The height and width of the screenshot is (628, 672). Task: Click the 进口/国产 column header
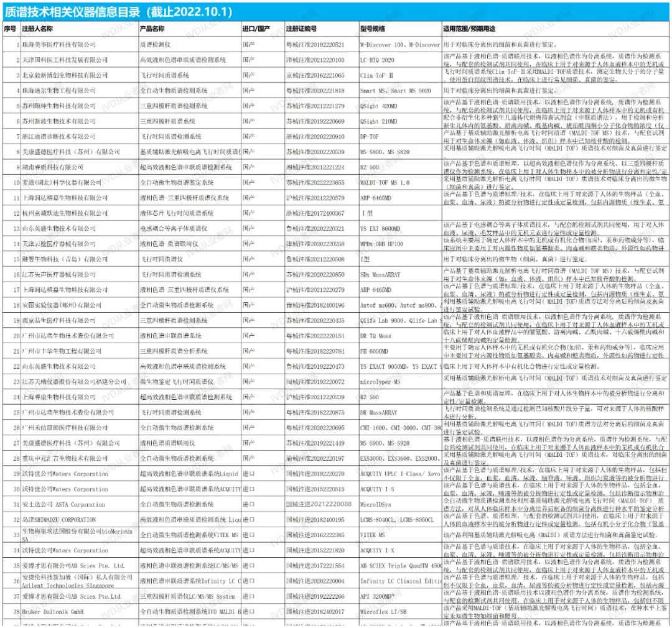point(256,29)
